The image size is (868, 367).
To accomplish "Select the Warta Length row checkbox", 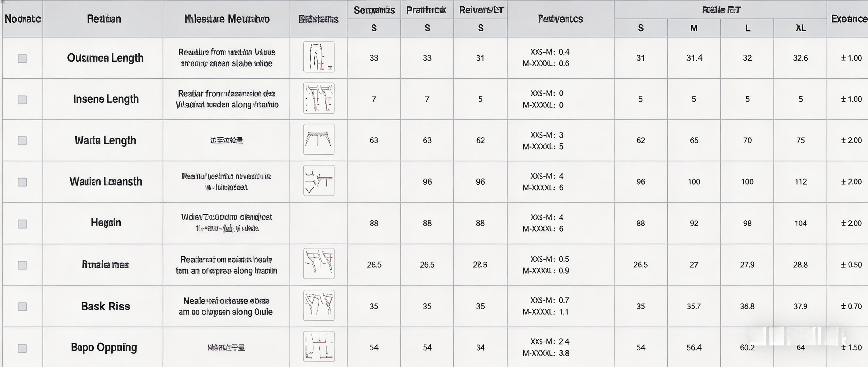I will (x=22, y=140).
